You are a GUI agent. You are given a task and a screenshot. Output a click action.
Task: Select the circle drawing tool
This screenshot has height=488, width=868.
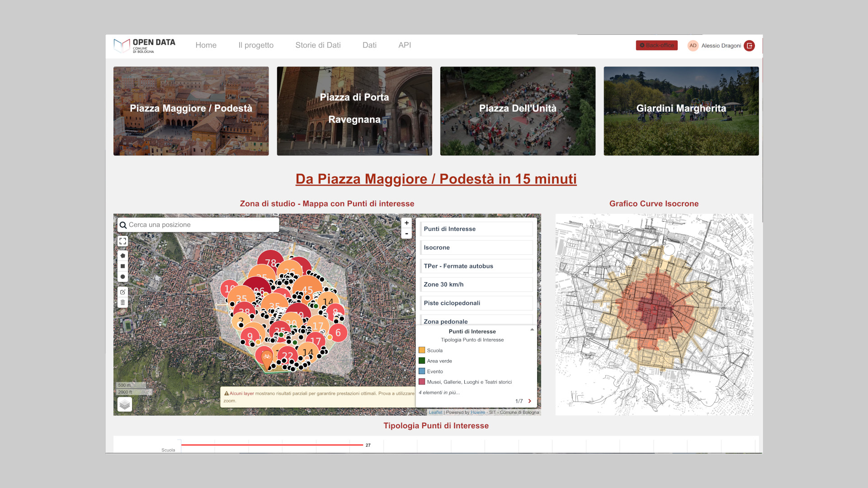[123, 277]
